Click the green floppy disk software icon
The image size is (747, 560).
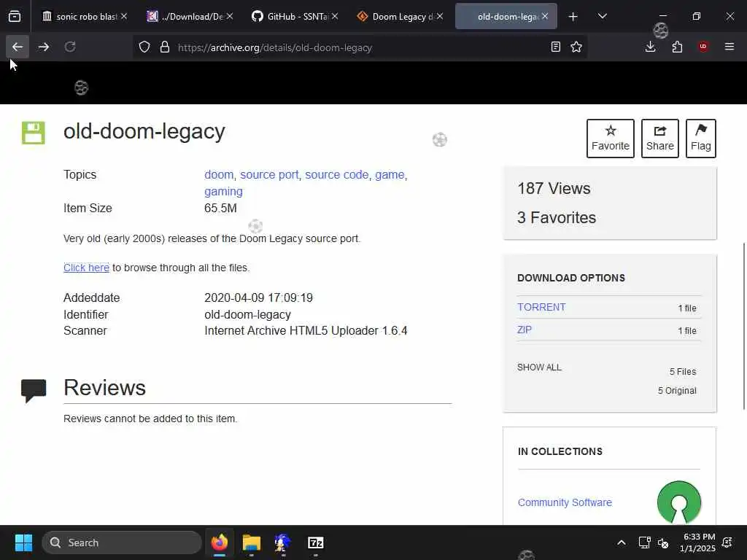pos(34,133)
